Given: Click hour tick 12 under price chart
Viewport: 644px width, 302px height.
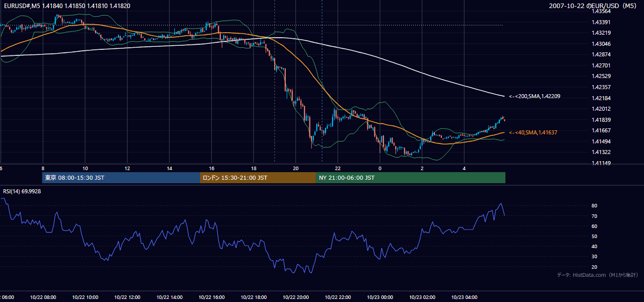Looking at the screenshot, I should 127,168.
